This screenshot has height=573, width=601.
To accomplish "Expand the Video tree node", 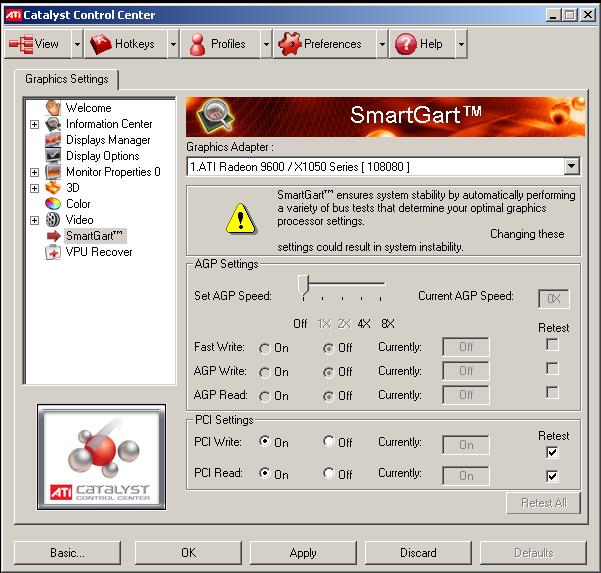I will click(x=34, y=220).
